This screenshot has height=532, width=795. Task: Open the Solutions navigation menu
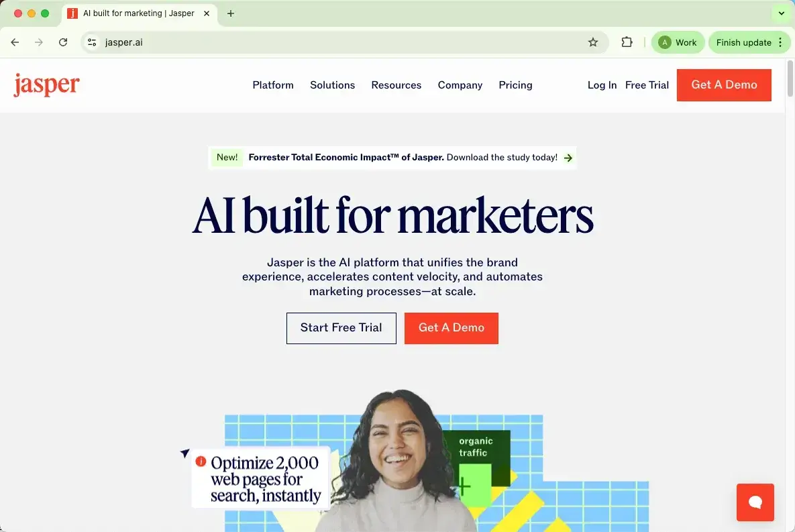click(333, 85)
